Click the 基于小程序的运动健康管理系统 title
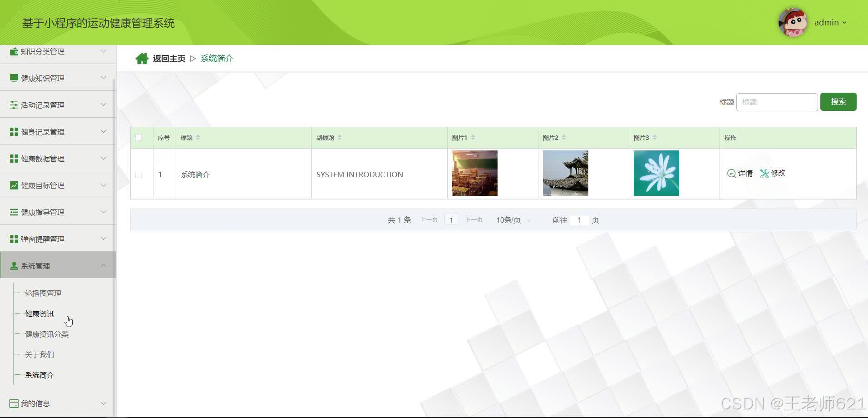 [x=99, y=24]
